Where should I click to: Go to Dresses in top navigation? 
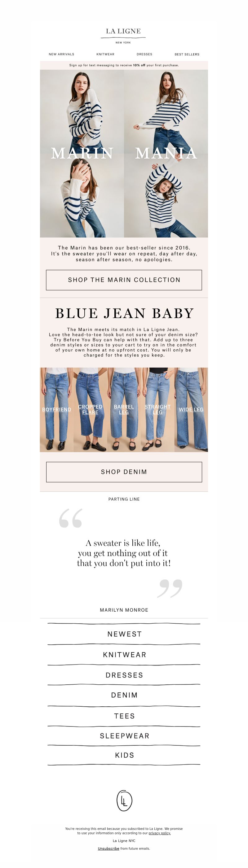point(144,54)
